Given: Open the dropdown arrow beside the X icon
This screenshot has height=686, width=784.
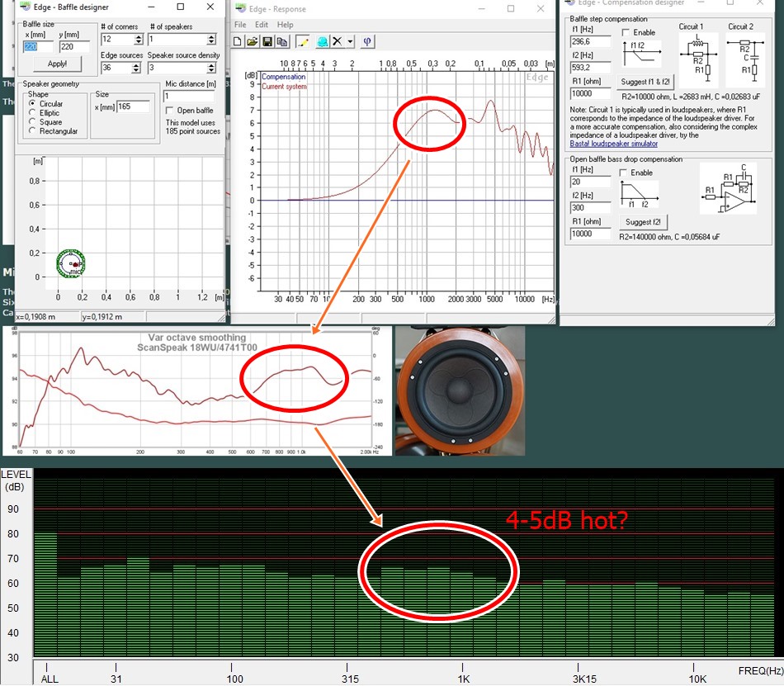Looking at the screenshot, I should (x=350, y=41).
